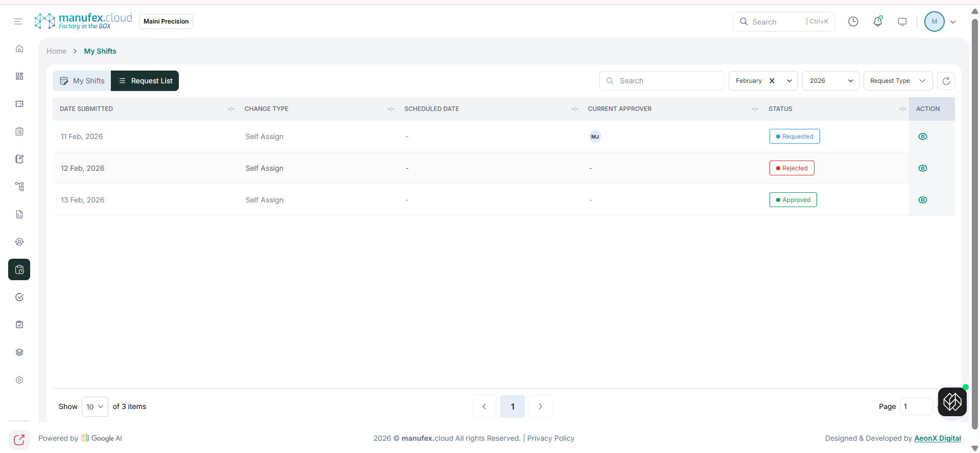Image resolution: width=980 pixels, height=453 pixels.
Task: Click the refresh icon beside Request Type
Action: click(x=946, y=81)
